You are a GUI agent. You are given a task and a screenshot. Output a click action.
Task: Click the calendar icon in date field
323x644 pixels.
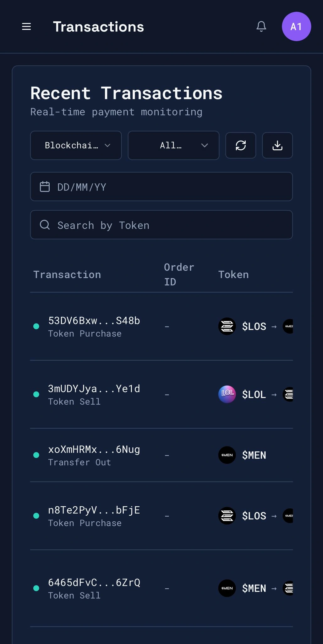(45, 187)
